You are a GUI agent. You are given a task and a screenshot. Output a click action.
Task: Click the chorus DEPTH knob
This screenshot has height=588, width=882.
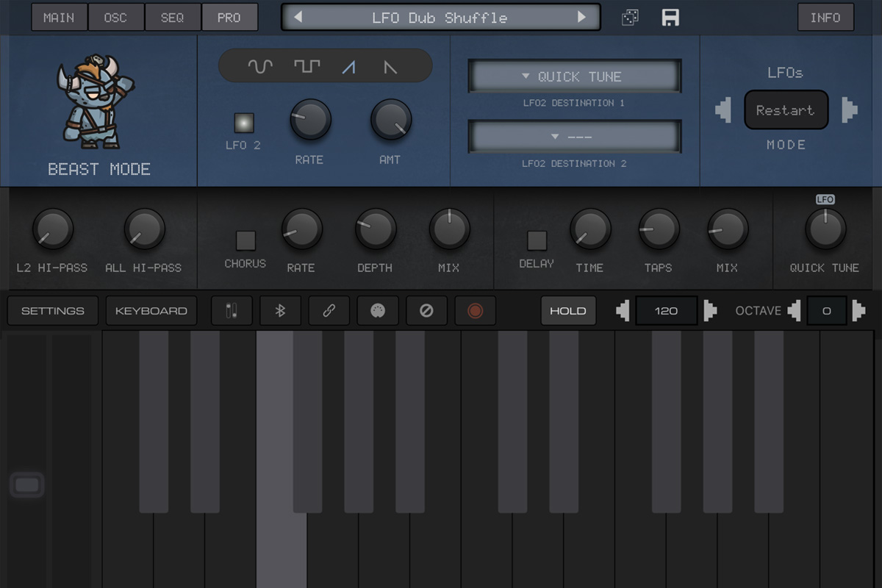376,229
